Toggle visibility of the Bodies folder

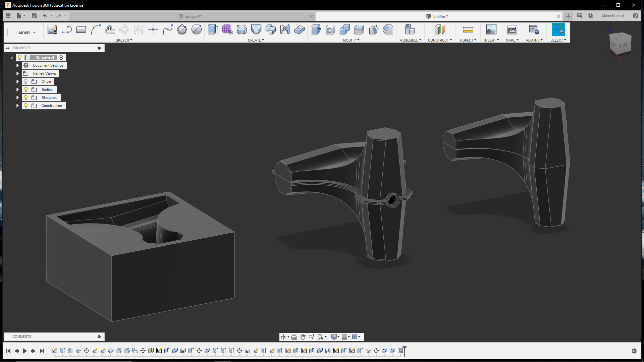[x=25, y=89]
